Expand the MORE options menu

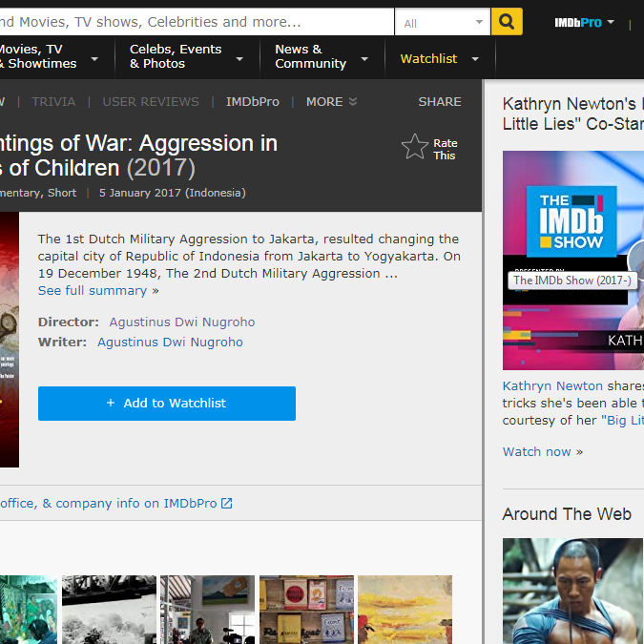[331, 102]
